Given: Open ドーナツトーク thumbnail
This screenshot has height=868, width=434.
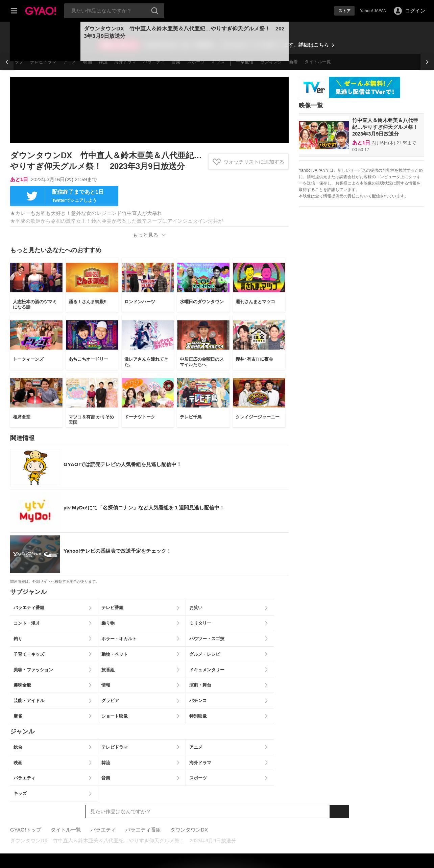Looking at the screenshot, I should tap(148, 393).
